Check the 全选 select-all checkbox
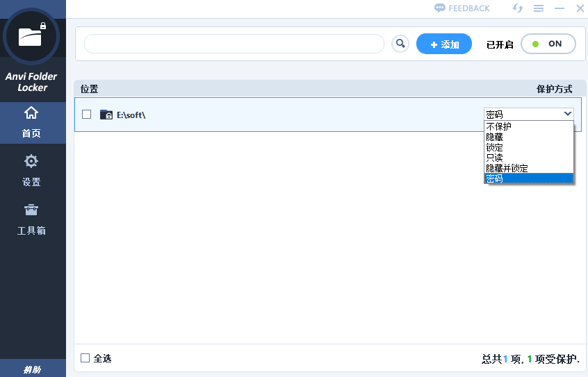This screenshot has height=377, width=588. 85,358
